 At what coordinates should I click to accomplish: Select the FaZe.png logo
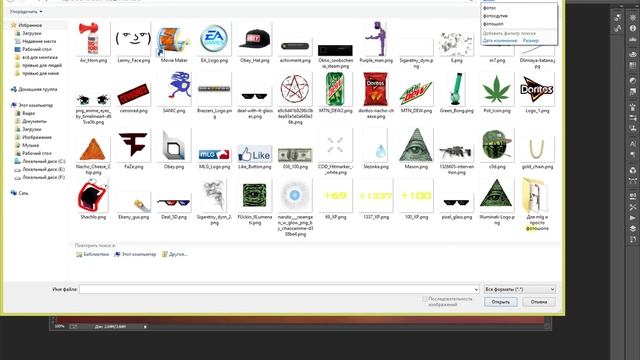pos(133,145)
